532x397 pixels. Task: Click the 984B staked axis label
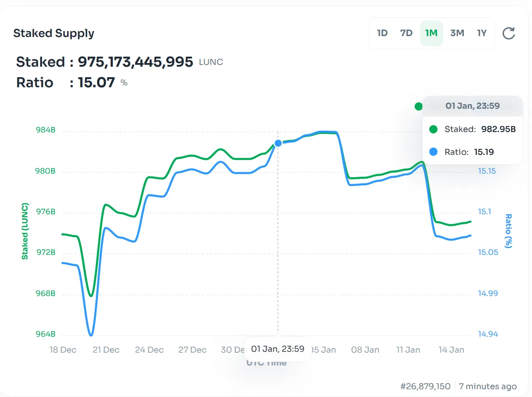(46, 130)
